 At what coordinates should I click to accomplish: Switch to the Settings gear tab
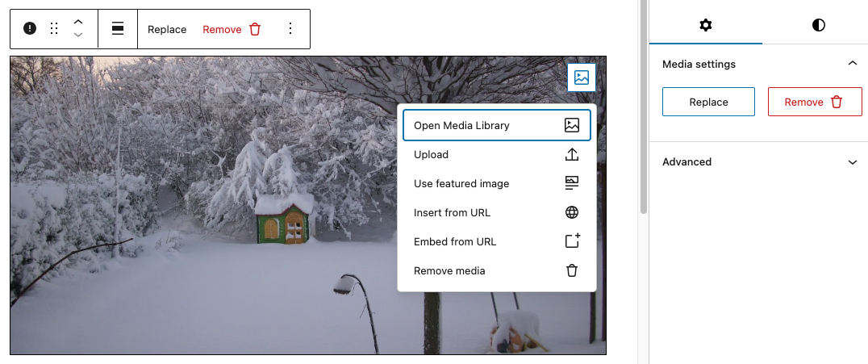point(705,25)
